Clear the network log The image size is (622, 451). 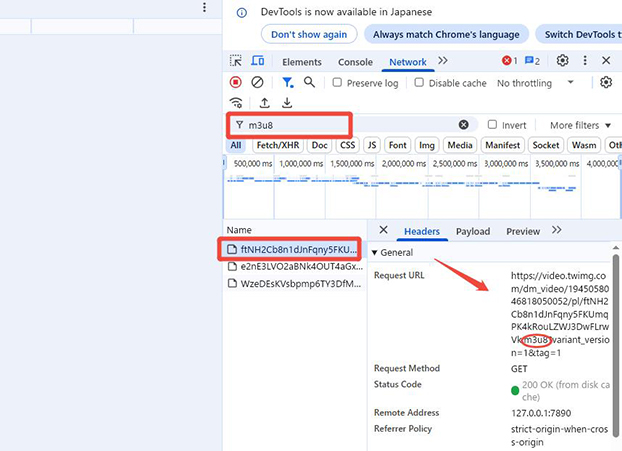(x=258, y=83)
